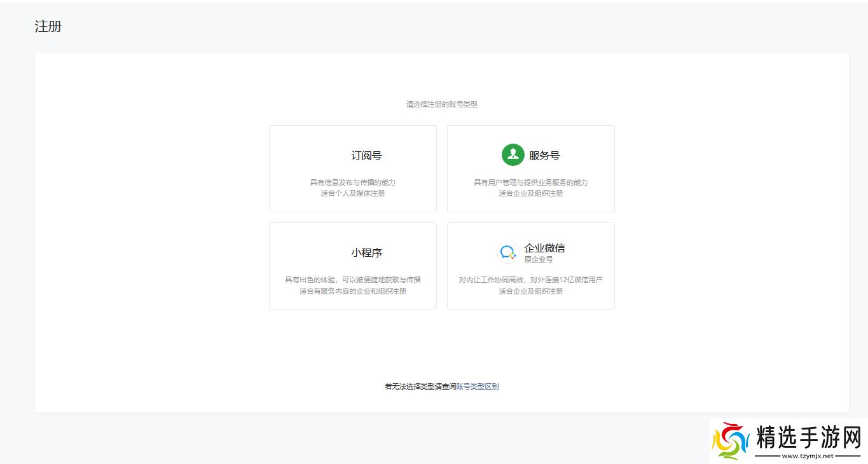Click the 小程序 description about 出色的体验

tap(353, 280)
